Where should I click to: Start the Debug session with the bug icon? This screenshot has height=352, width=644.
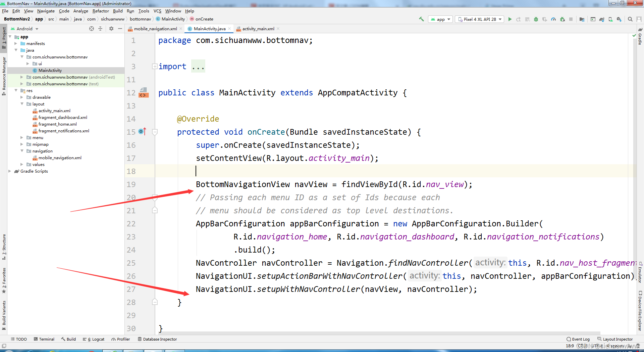(536, 19)
